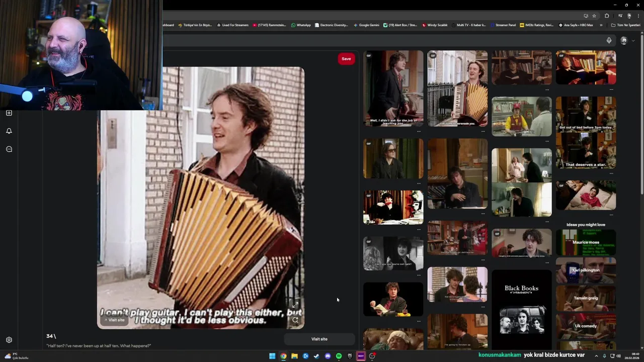
Task: Select the Uk comedy idea tile
Action: pos(586,326)
